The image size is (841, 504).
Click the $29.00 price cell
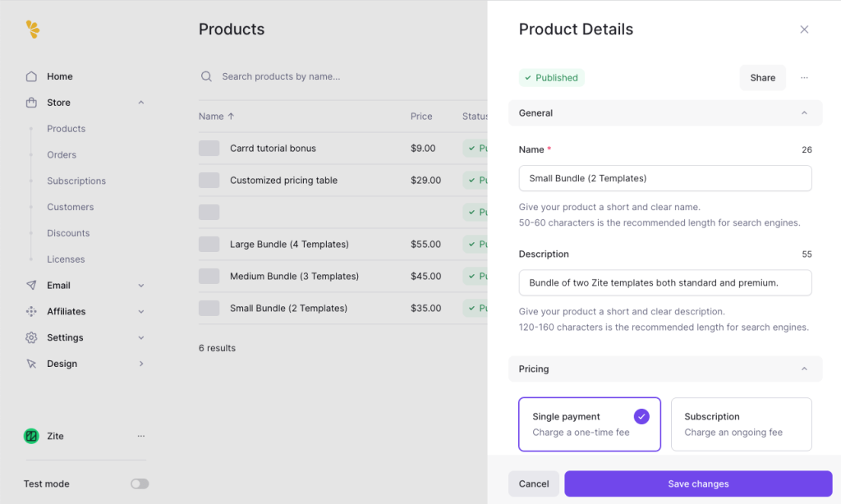(x=426, y=180)
